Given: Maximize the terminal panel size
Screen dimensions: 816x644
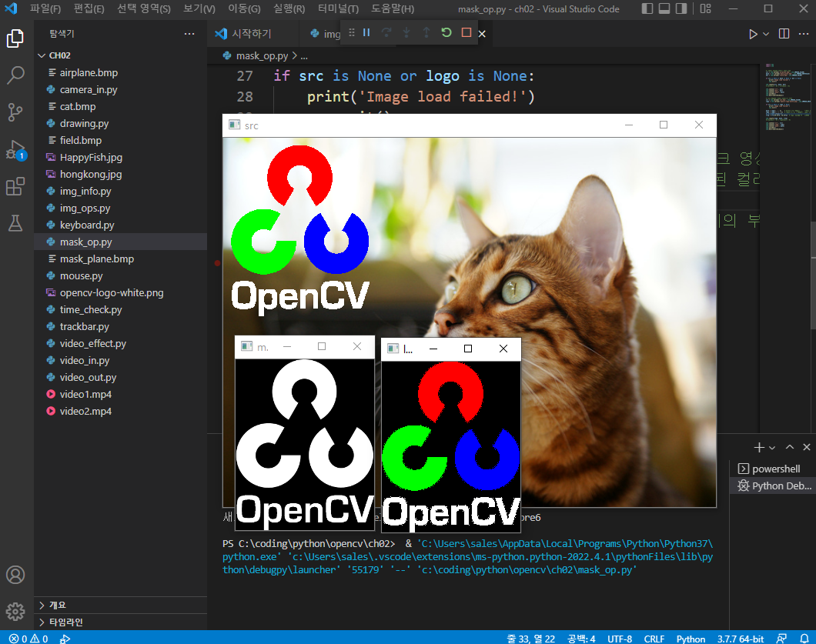Looking at the screenshot, I should click(x=790, y=447).
